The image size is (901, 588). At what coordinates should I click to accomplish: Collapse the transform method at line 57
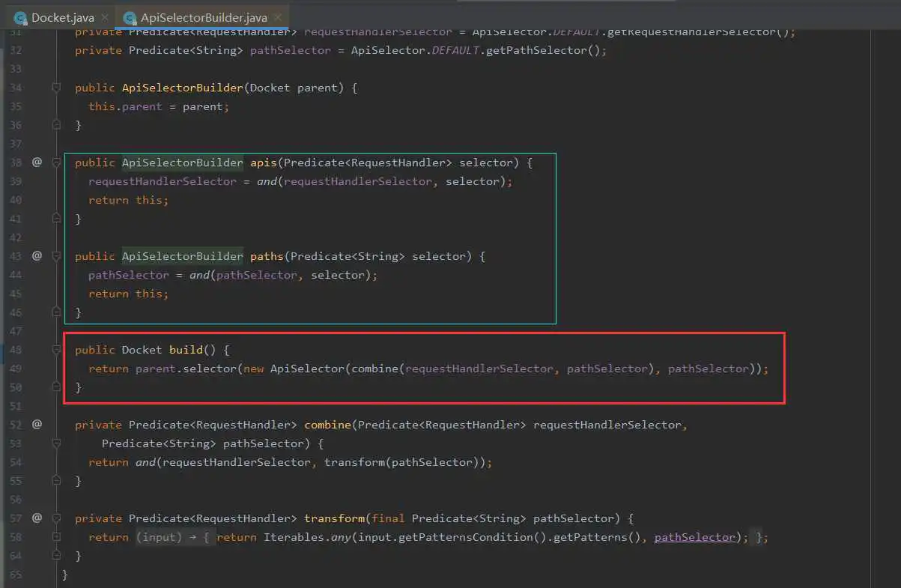coord(56,518)
